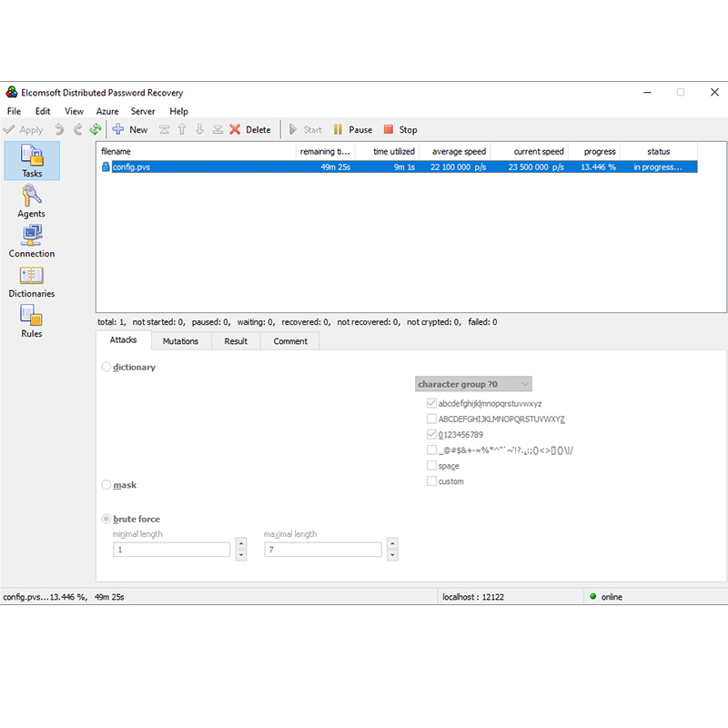
Task: Select the mask attack radio button
Action: coord(106,485)
